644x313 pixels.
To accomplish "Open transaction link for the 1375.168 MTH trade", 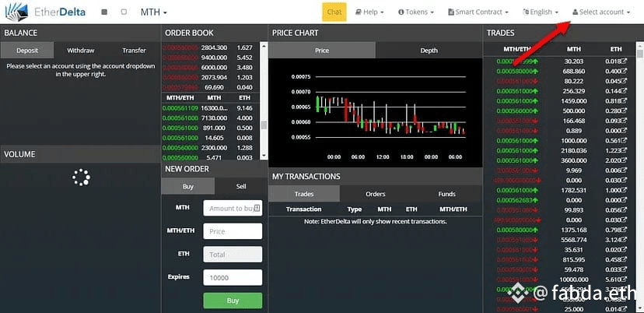I will tap(625, 230).
